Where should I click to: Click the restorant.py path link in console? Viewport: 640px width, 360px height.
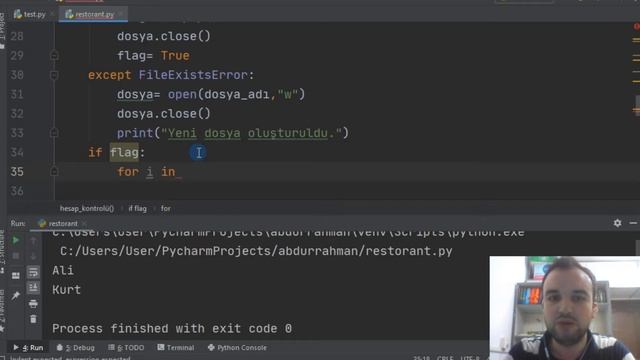click(x=256, y=251)
